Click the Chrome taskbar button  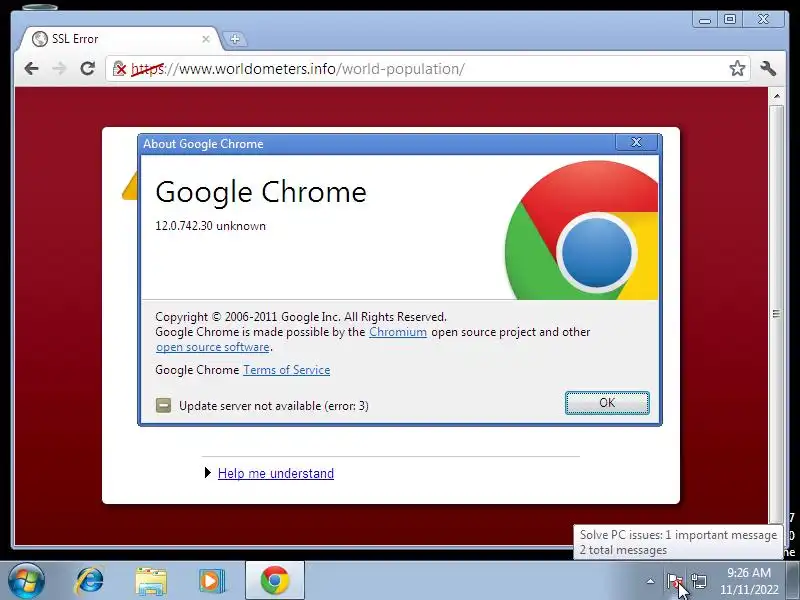point(275,581)
